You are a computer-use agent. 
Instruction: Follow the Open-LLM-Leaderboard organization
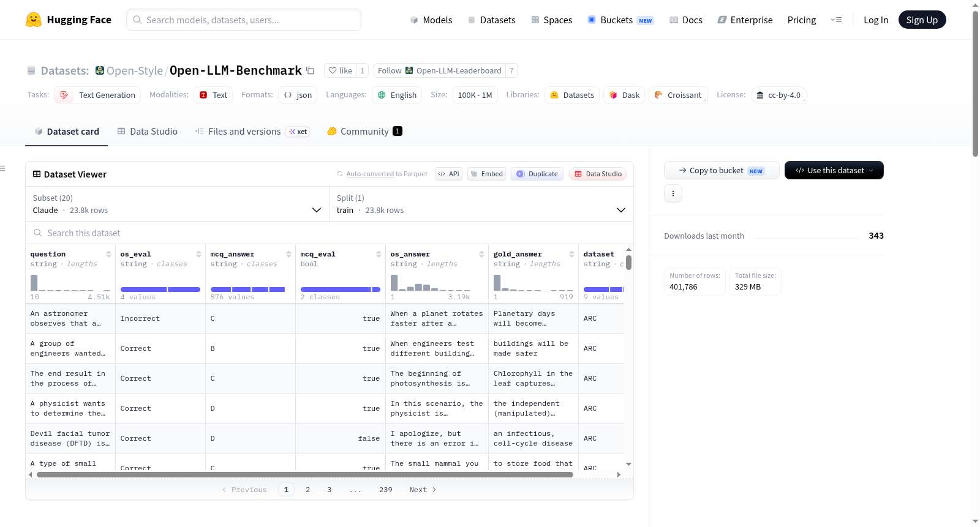pyautogui.click(x=440, y=70)
